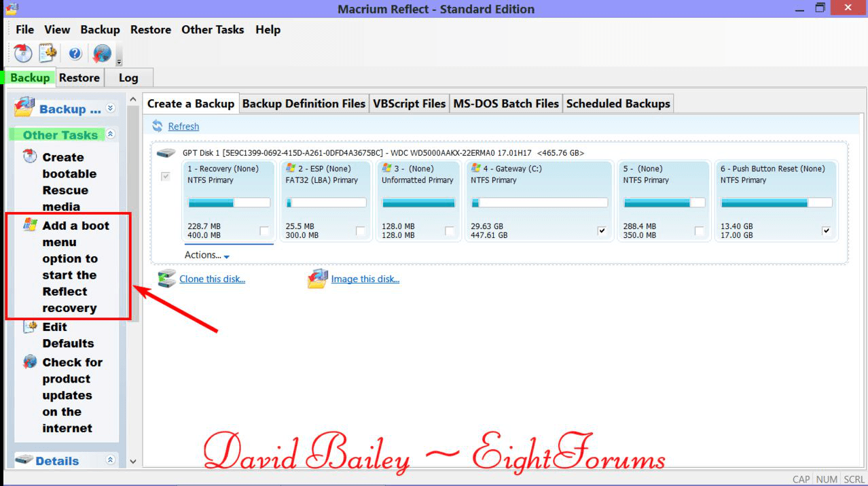This screenshot has height=486, width=868.
Task: Click the Refresh arrows icon
Action: pos(158,126)
